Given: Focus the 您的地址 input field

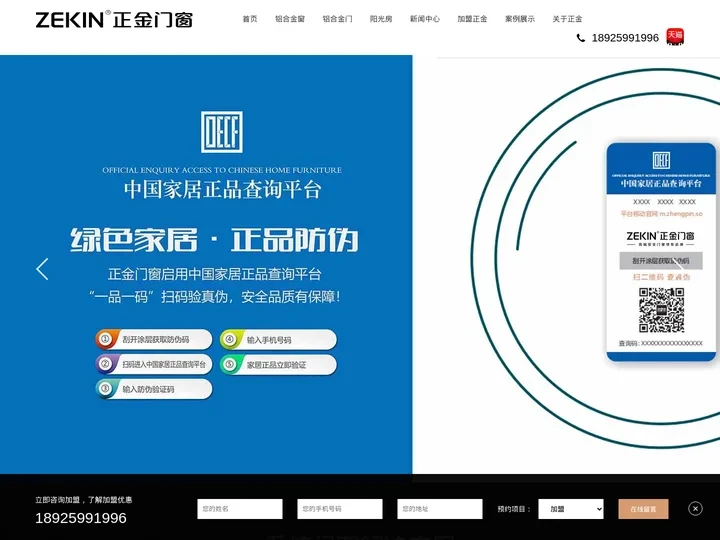Looking at the screenshot, I should tap(440, 509).
